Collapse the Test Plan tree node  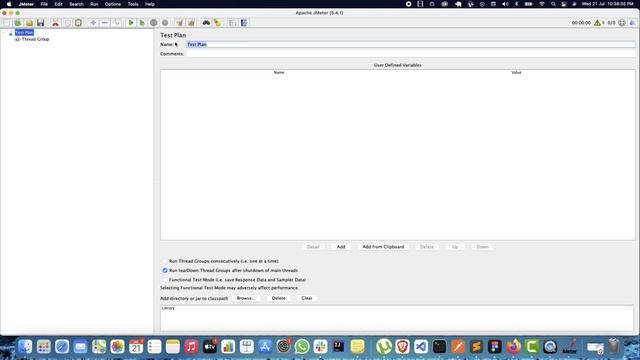pyautogui.click(x=5, y=33)
